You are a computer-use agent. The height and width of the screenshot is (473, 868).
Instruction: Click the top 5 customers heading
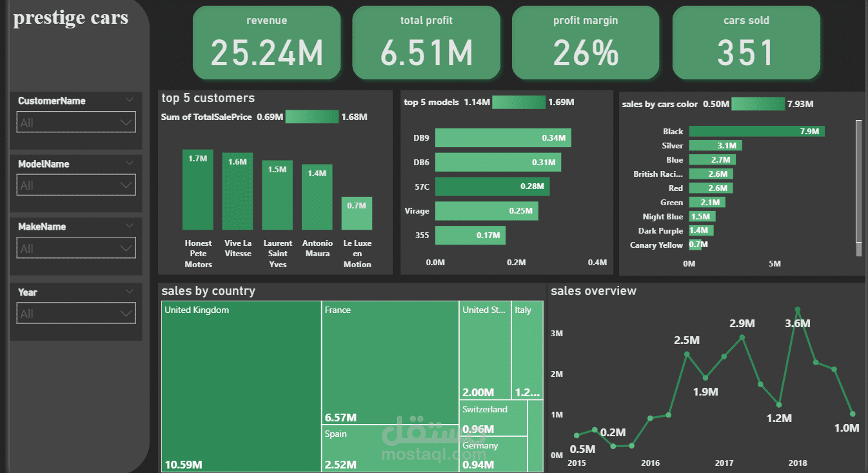coord(208,98)
